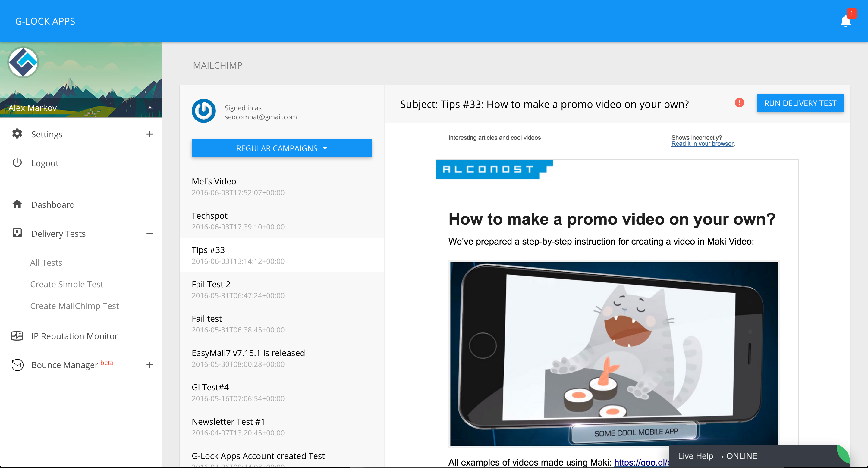Click the Run Delivery Test button
Image resolution: width=868 pixels, height=468 pixels.
pos(800,103)
